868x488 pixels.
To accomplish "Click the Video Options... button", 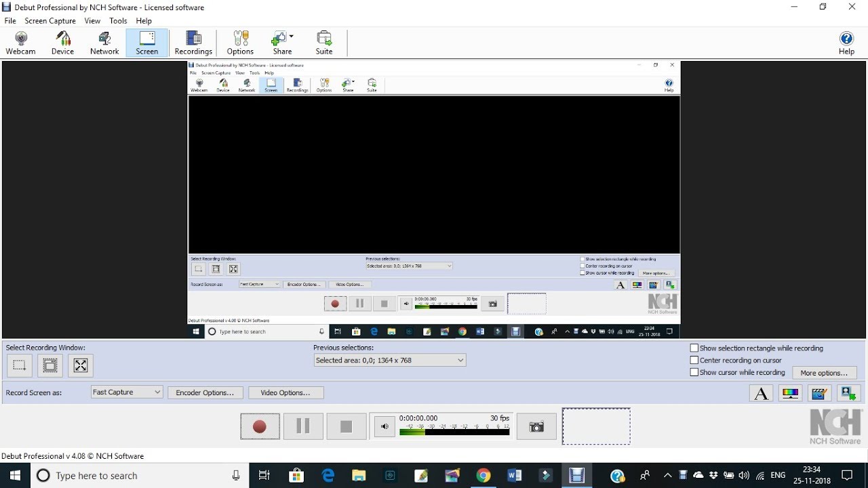I will (285, 393).
